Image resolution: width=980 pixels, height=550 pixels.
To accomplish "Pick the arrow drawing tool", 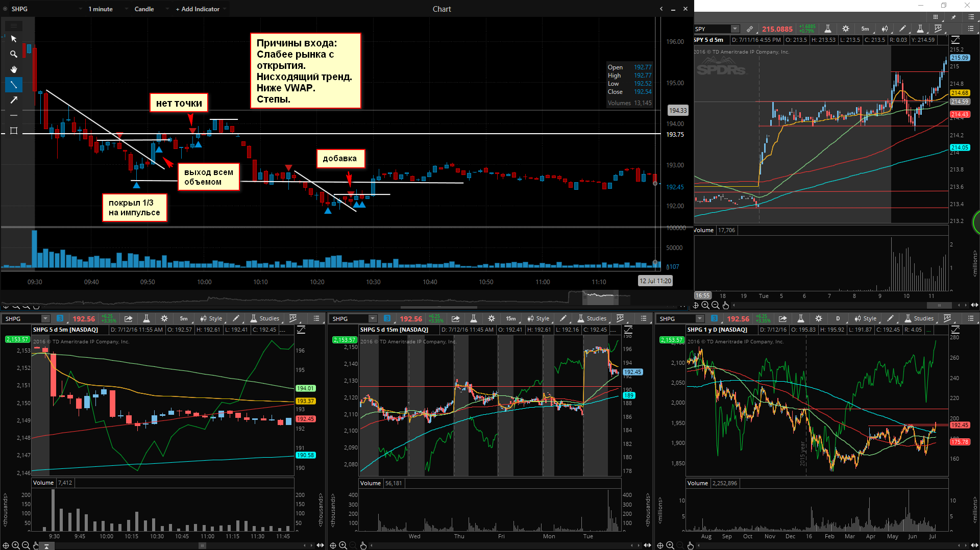I will (x=14, y=100).
